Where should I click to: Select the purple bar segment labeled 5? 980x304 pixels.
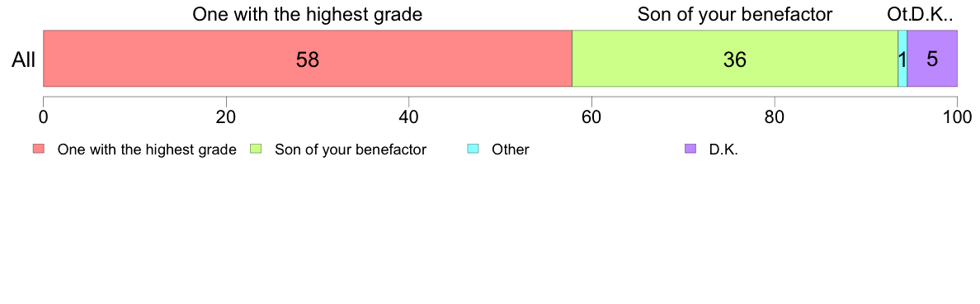pos(932,59)
